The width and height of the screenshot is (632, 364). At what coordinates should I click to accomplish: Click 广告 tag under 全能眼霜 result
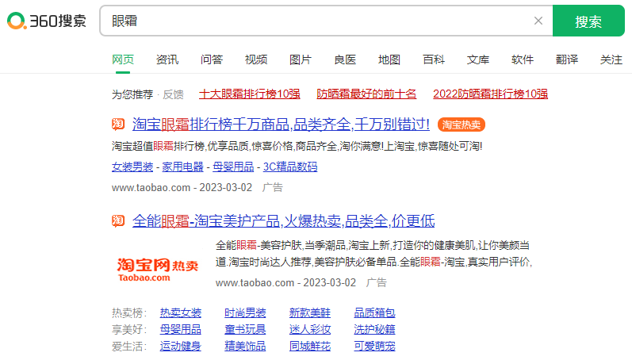tap(376, 282)
